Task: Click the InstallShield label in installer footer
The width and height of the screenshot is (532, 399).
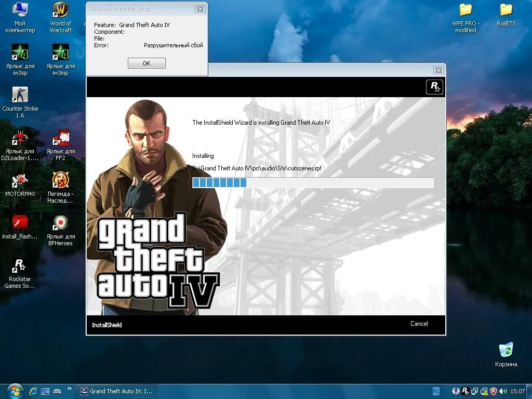Action: point(107,325)
